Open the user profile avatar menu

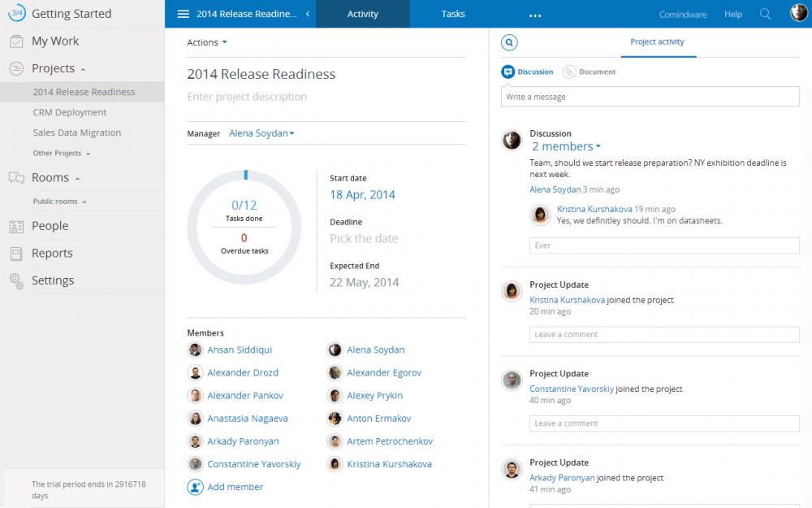797,14
